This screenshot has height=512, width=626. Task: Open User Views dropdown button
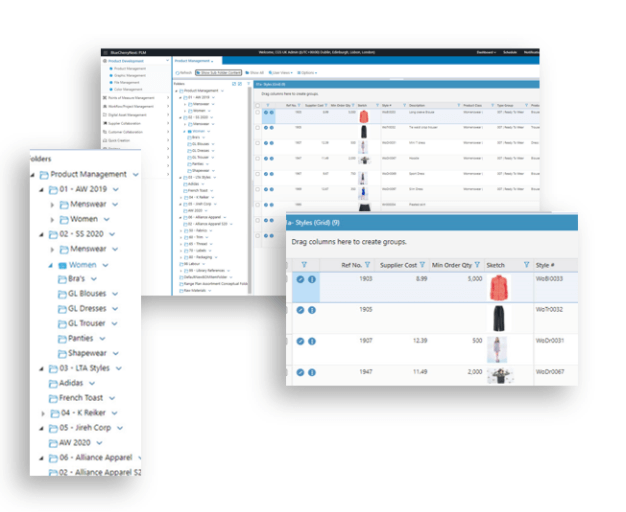(x=281, y=73)
